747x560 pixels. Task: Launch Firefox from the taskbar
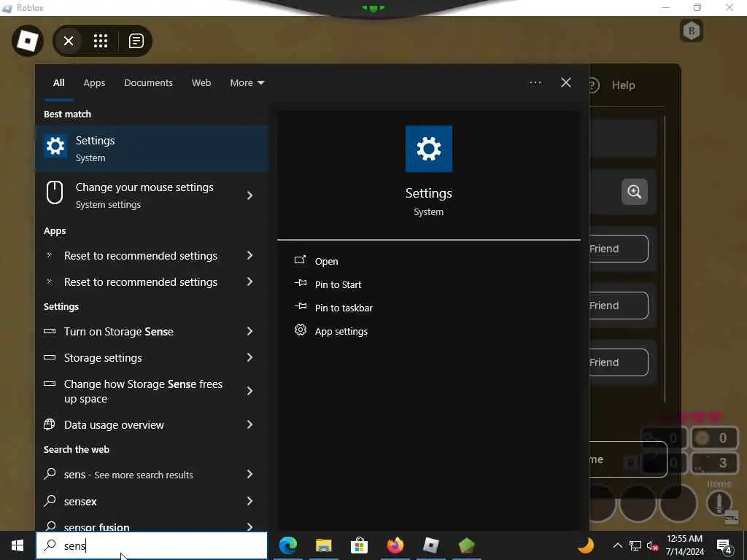pyautogui.click(x=395, y=545)
